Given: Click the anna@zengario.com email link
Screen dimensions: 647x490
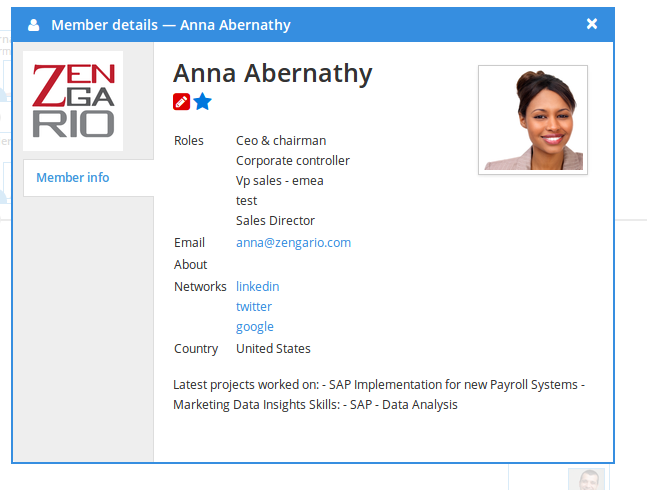Looking at the screenshot, I should (293, 243).
